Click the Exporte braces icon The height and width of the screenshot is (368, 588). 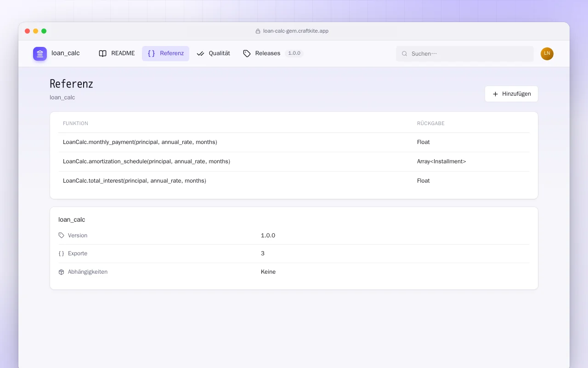pyautogui.click(x=62, y=253)
